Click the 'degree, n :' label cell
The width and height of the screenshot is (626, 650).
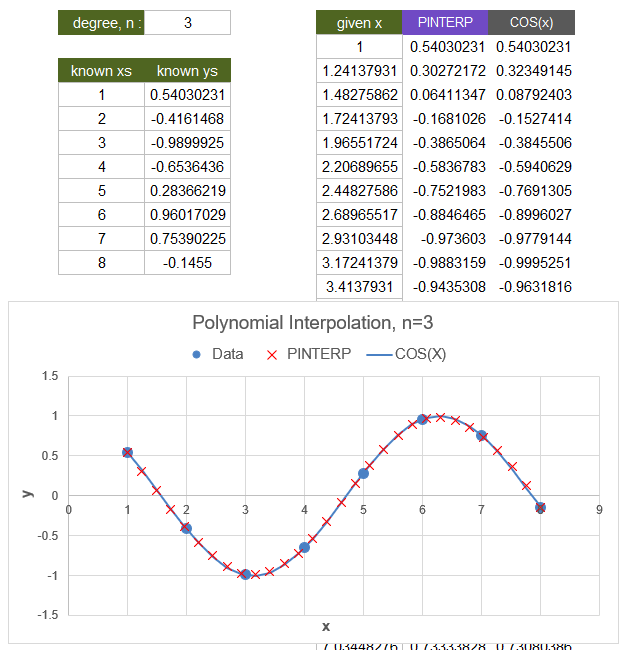coord(101,22)
